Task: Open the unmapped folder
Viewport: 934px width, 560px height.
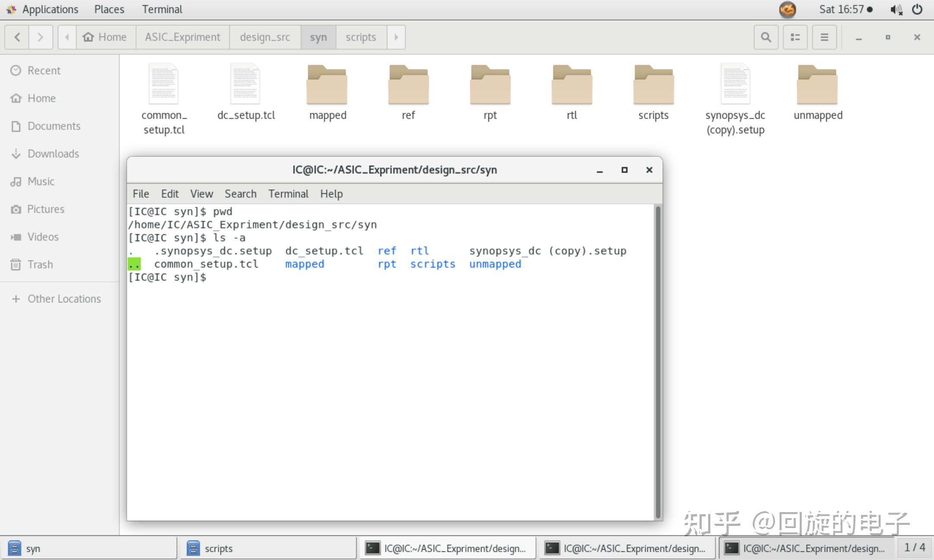Action: pyautogui.click(x=817, y=85)
